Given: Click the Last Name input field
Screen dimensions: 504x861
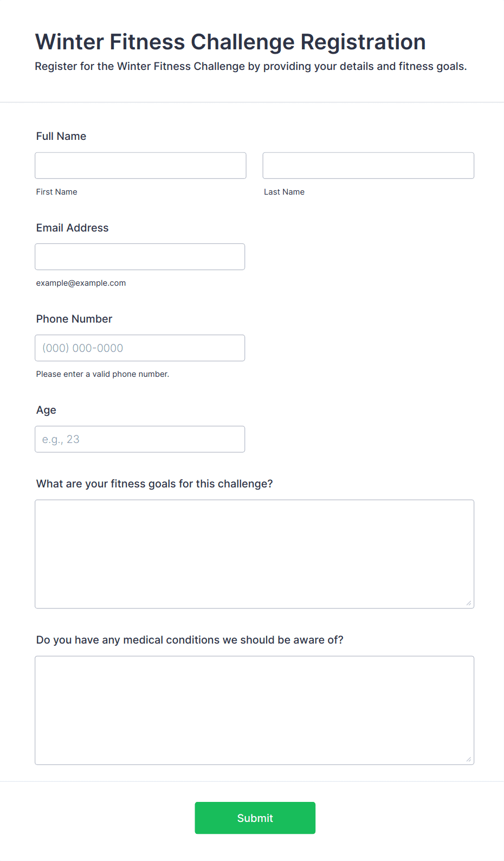Looking at the screenshot, I should (368, 165).
